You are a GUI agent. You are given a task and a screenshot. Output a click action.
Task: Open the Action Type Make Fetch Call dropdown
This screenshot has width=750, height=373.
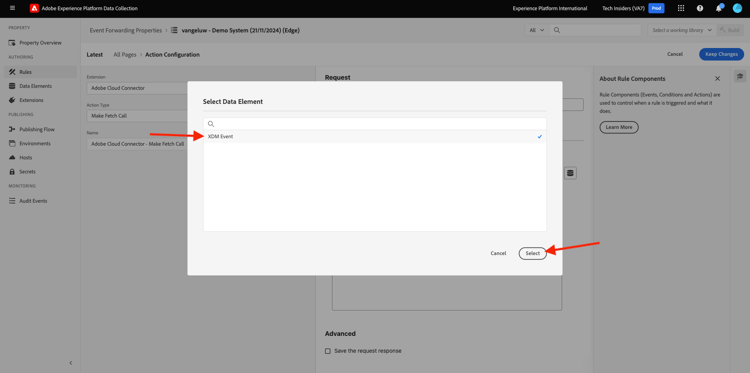tap(137, 116)
